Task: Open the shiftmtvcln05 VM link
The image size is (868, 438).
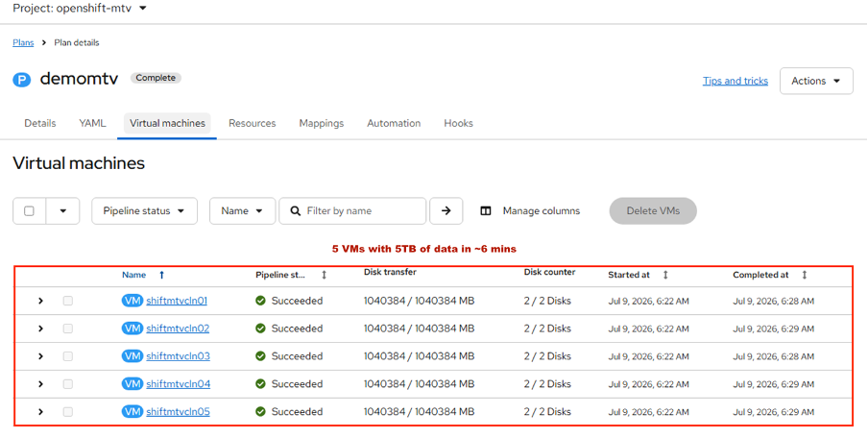Action: point(178,411)
